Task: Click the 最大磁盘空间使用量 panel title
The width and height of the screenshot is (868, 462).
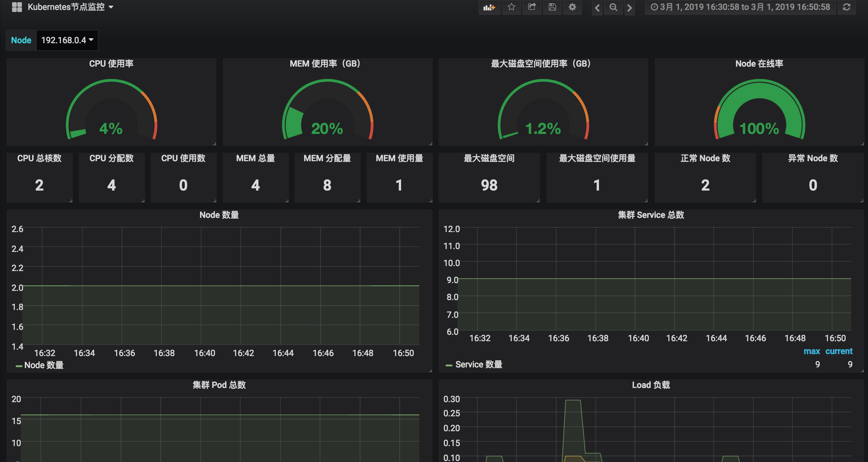Action: tap(597, 158)
